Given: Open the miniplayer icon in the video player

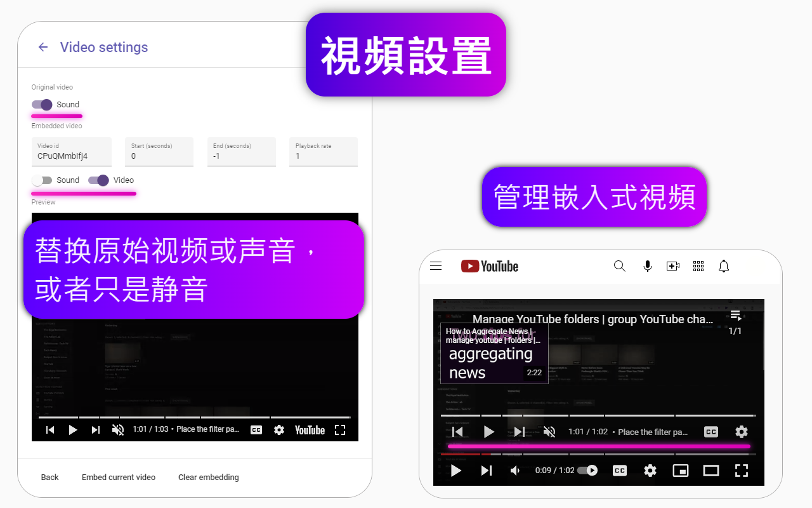Looking at the screenshot, I should (x=681, y=471).
